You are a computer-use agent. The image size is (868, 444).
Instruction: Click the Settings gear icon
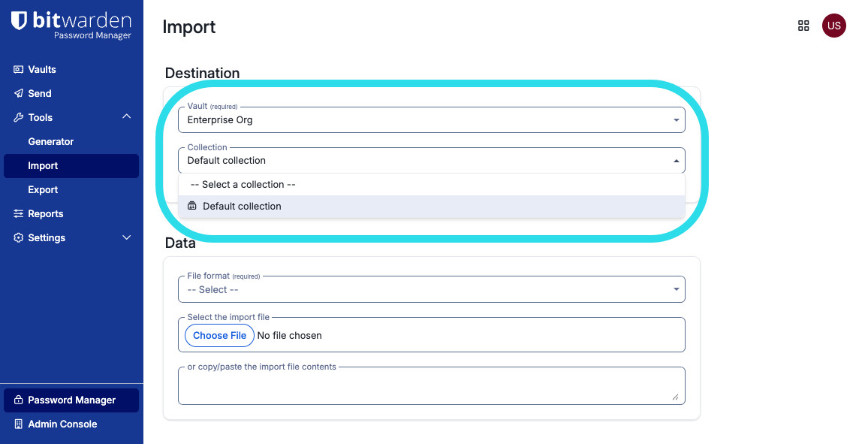coord(19,237)
